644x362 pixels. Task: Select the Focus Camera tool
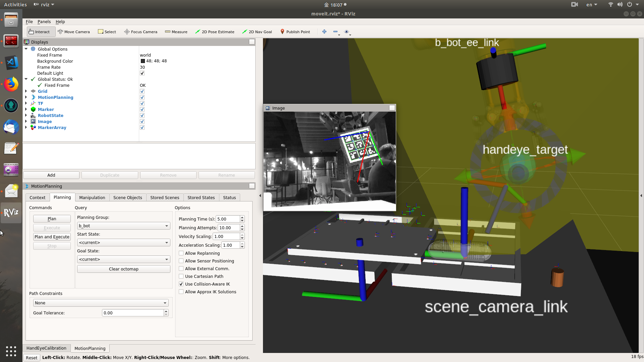[x=141, y=32]
